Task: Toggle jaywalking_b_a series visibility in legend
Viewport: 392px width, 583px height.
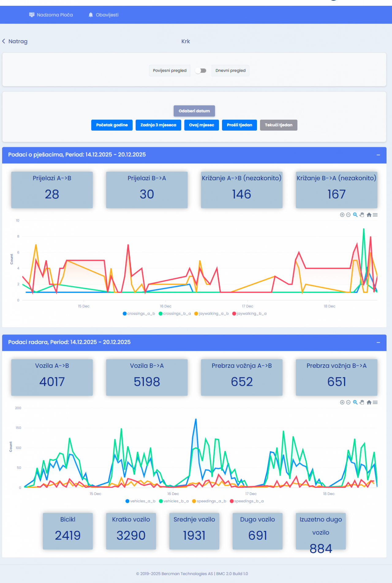Action: 249,314
